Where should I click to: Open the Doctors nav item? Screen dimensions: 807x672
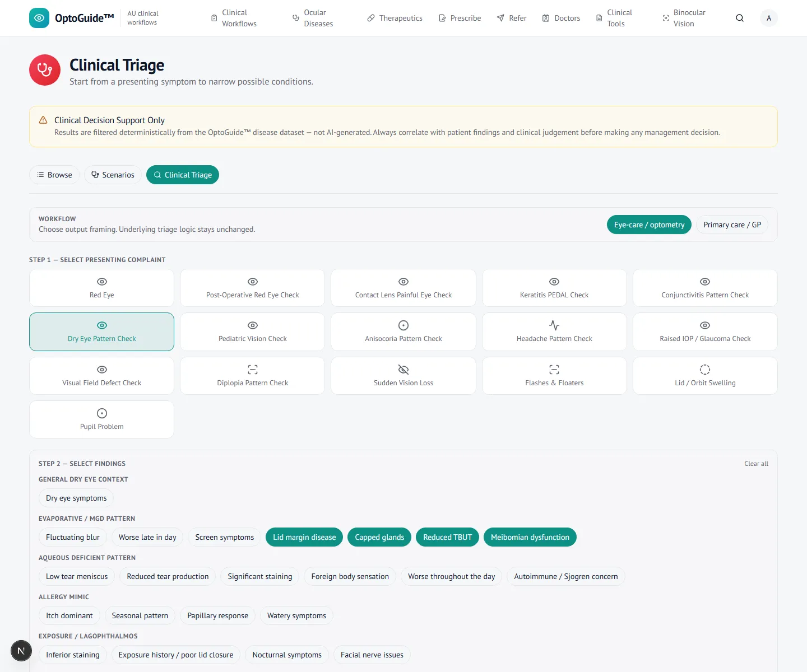(x=561, y=18)
